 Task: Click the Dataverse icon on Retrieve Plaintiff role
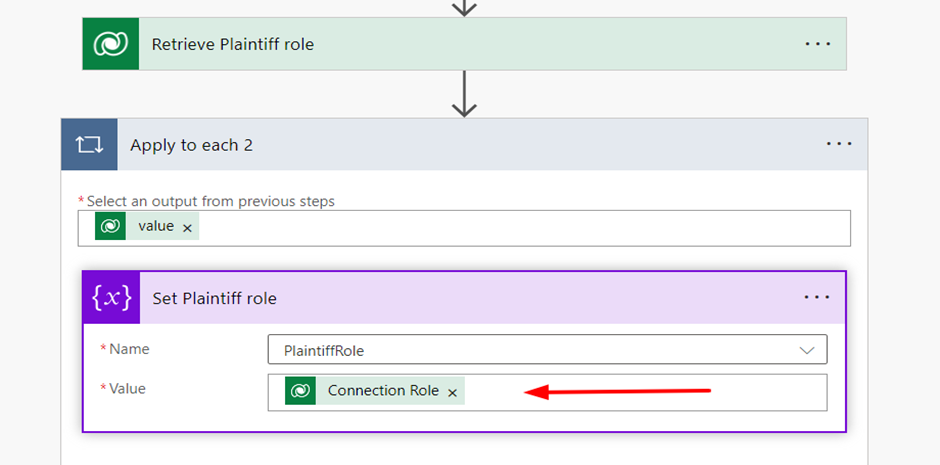tap(110, 44)
